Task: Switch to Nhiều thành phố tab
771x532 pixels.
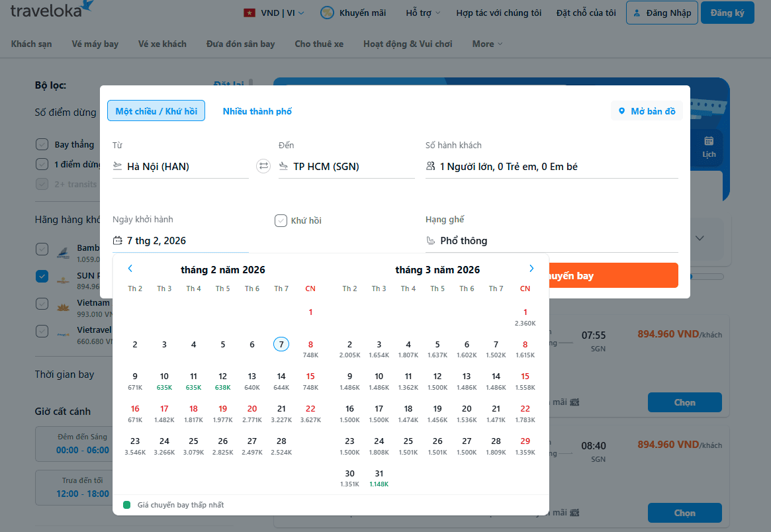Action: pyautogui.click(x=257, y=111)
